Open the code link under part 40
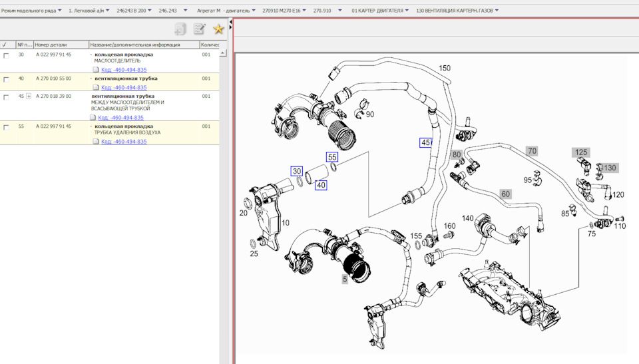The width and height of the screenshot is (639, 364). click(x=124, y=88)
